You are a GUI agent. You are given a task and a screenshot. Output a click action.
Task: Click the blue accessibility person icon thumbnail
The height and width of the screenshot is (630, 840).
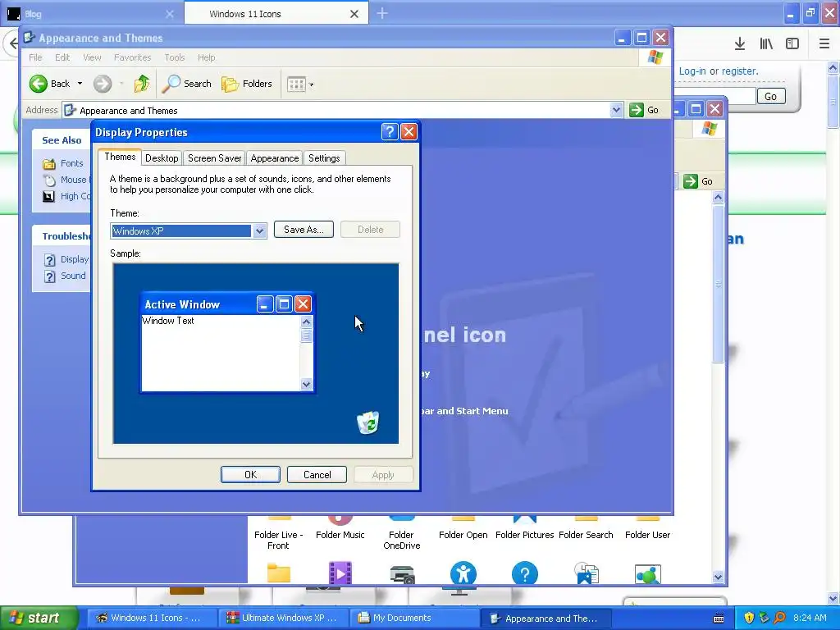463,573
